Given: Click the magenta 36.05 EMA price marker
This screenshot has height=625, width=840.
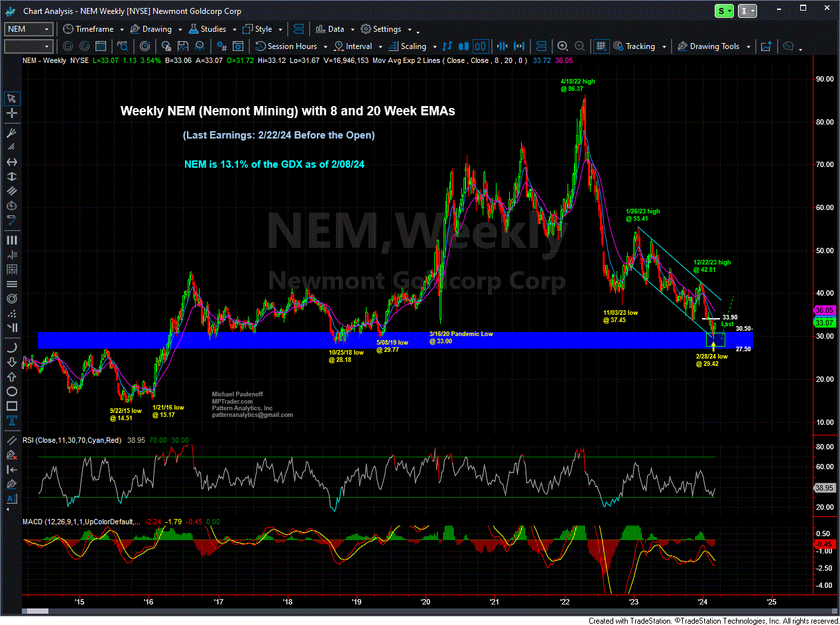Looking at the screenshot, I should [823, 310].
